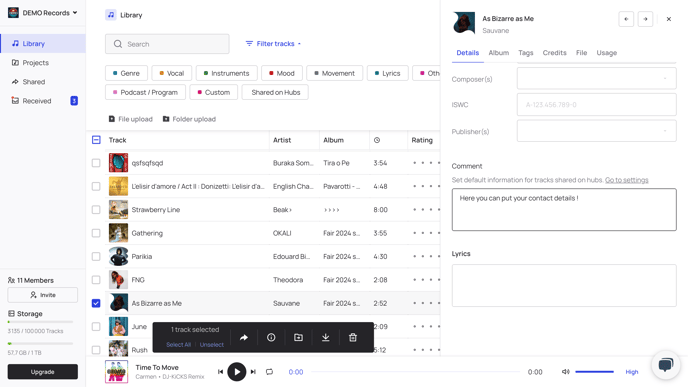
Task: Switch to the Usage tab
Action: click(x=606, y=53)
